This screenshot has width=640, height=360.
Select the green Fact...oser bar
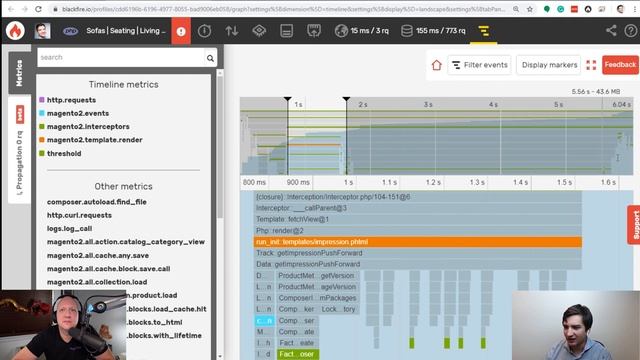298,354
